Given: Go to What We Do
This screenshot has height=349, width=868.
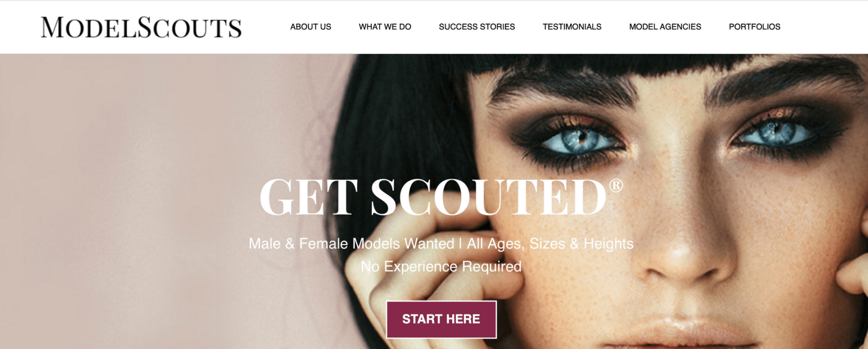Looking at the screenshot, I should [x=385, y=27].
